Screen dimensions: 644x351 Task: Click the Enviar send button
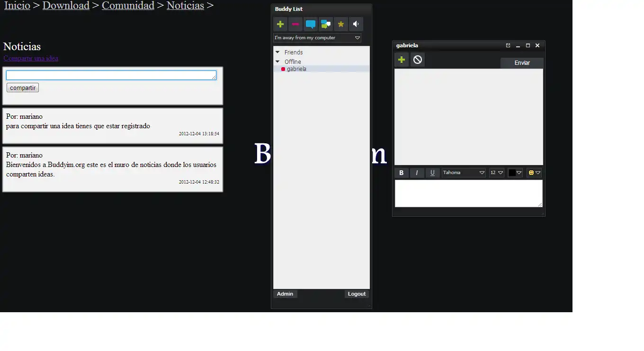tap(522, 63)
